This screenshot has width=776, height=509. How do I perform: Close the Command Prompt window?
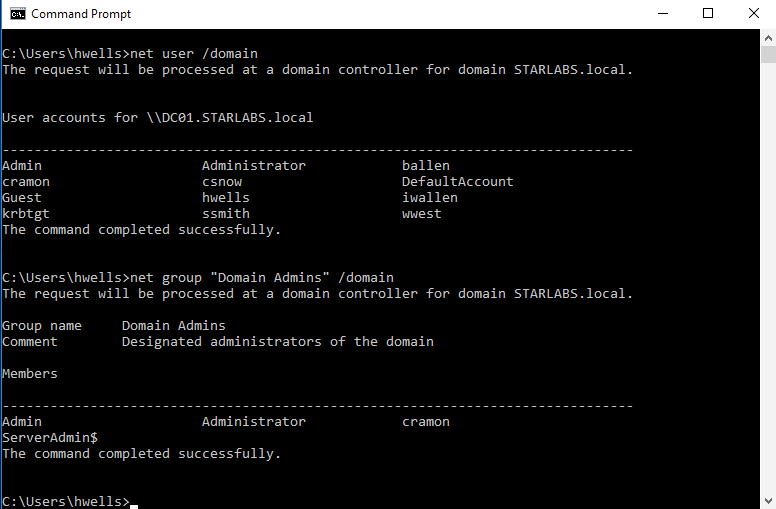pyautogui.click(x=753, y=14)
